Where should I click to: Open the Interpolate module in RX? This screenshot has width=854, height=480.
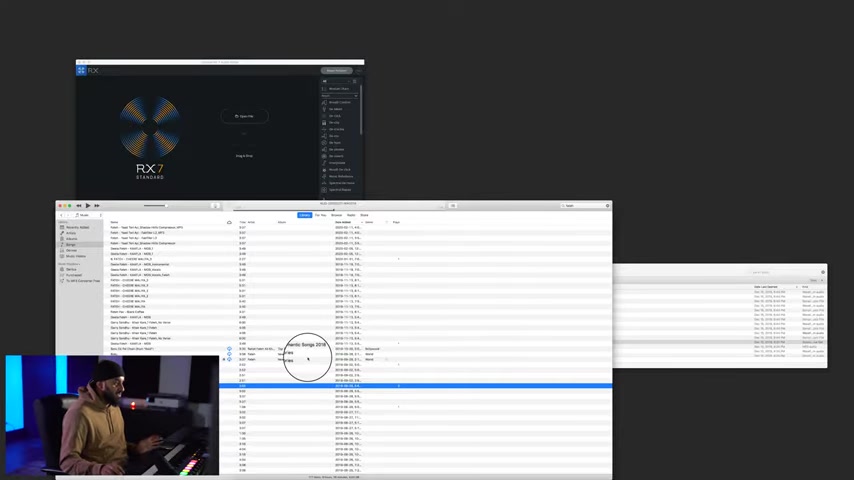tap(337, 163)
